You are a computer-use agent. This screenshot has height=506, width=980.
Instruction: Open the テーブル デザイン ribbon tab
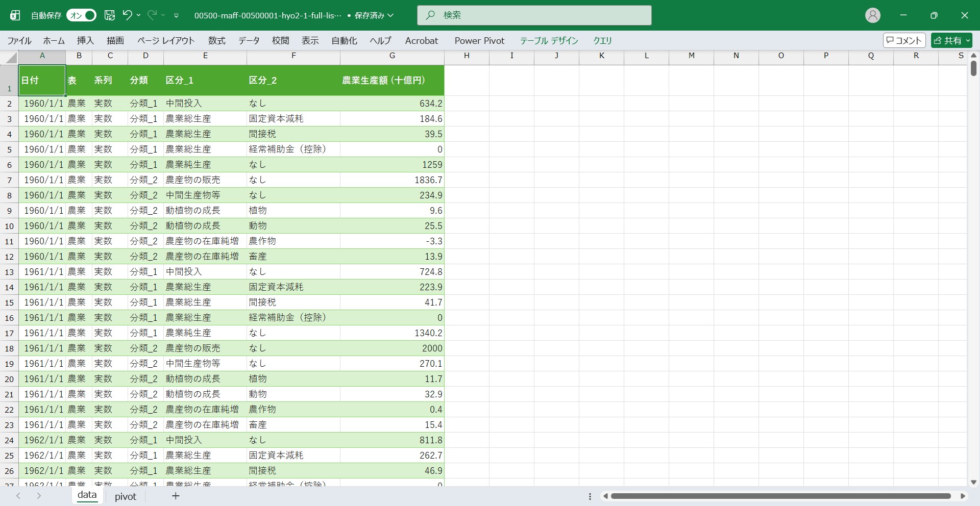549,40
